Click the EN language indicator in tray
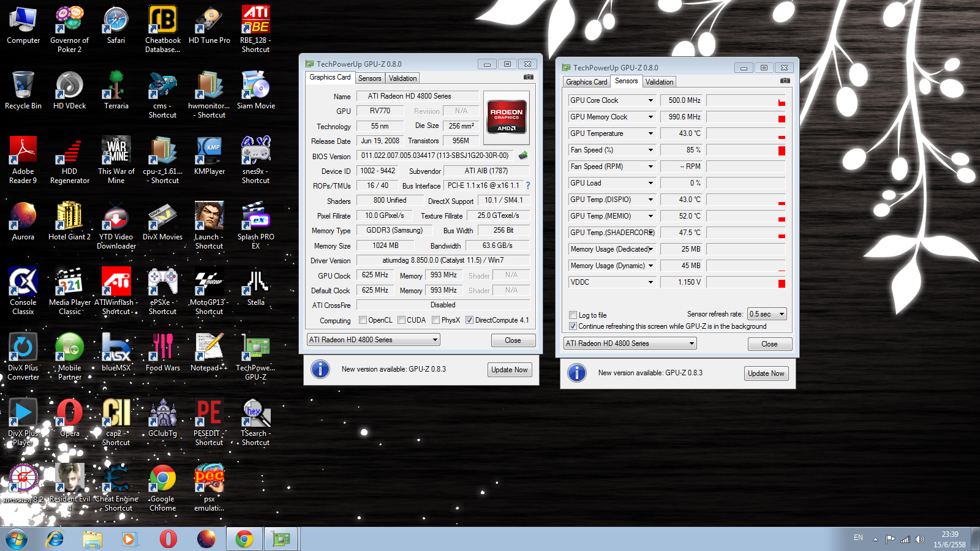 pos(858,538)
